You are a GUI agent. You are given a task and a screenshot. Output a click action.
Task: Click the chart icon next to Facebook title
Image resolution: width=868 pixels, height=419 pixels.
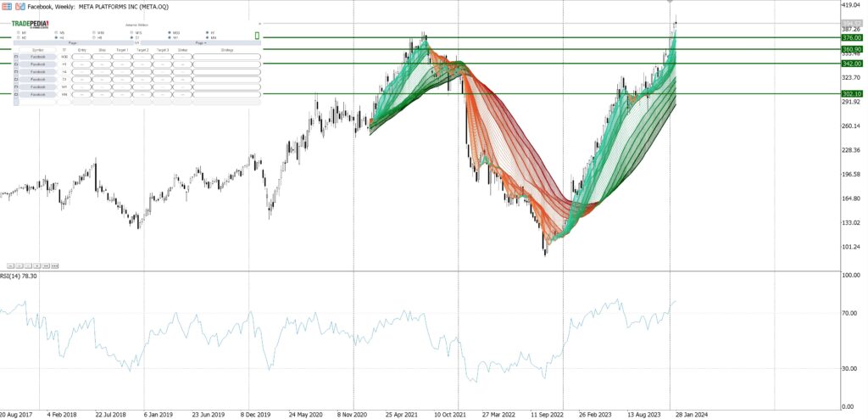pos(19,6)
